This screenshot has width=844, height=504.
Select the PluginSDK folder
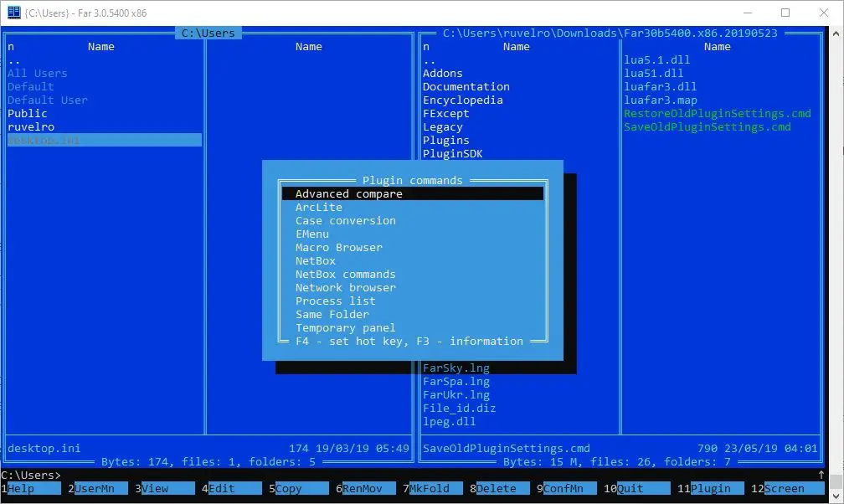coord(453,154)
